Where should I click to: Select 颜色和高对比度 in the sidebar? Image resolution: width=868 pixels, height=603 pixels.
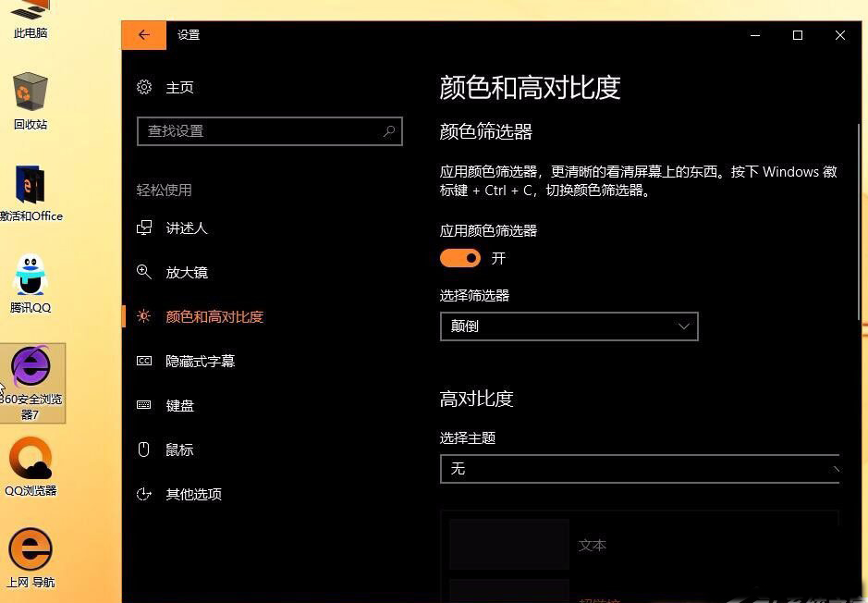point(214,316)
